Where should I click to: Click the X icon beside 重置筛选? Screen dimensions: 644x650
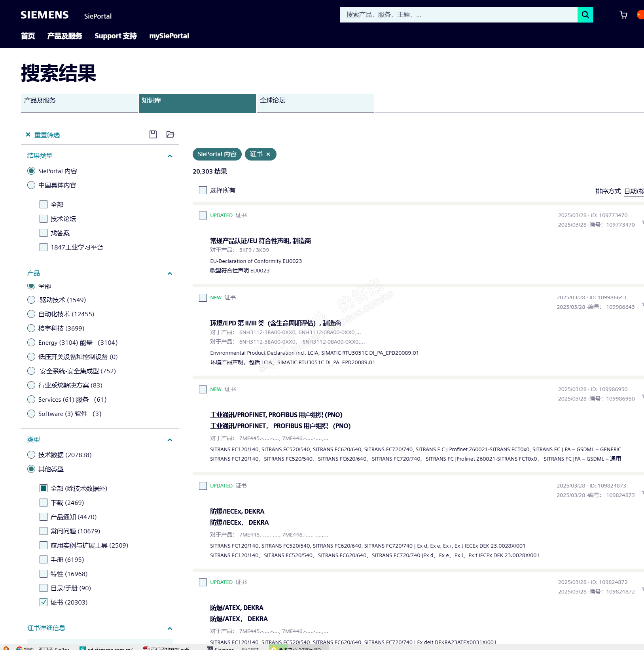(x=28, y=134)
